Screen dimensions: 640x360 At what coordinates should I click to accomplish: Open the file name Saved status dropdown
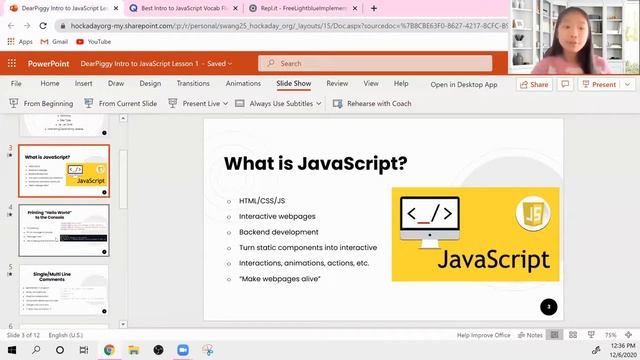point(220,64)
